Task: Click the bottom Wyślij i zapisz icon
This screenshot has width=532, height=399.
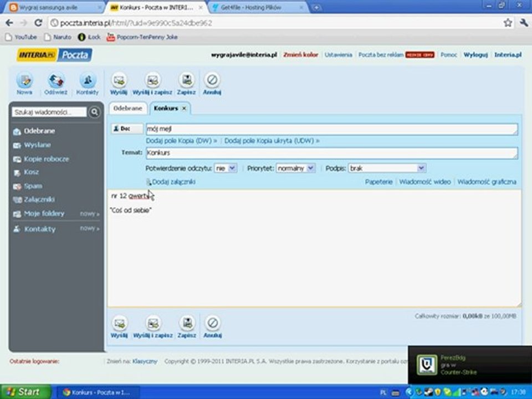Action: click(x=153, y=323)
